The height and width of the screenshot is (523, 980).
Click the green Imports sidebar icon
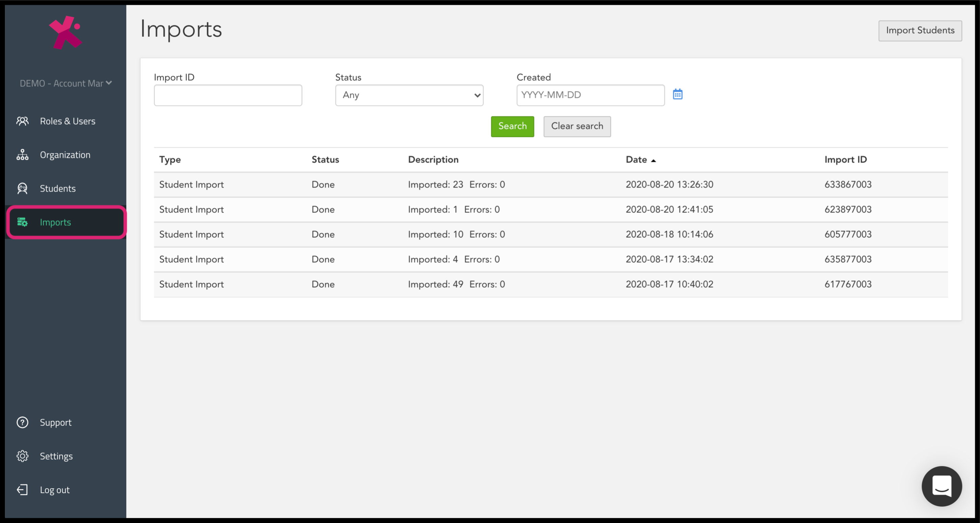[x=23, y=222]
